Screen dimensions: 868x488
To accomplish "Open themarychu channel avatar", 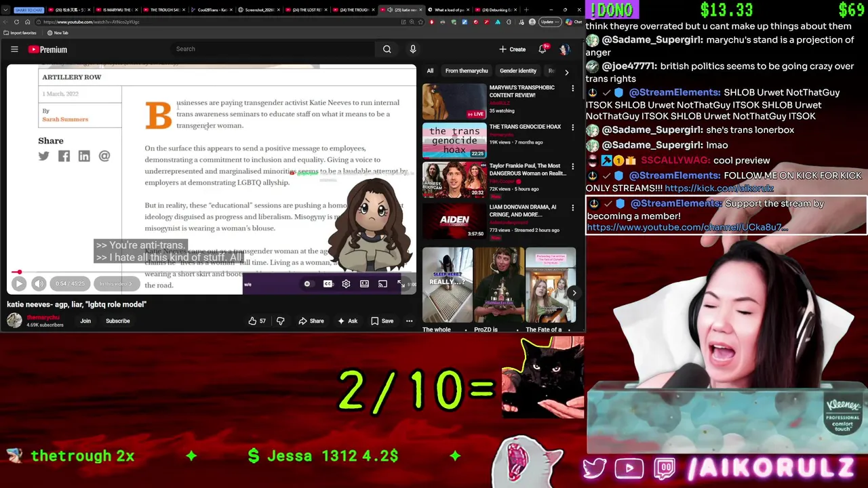I will [14, 321].
